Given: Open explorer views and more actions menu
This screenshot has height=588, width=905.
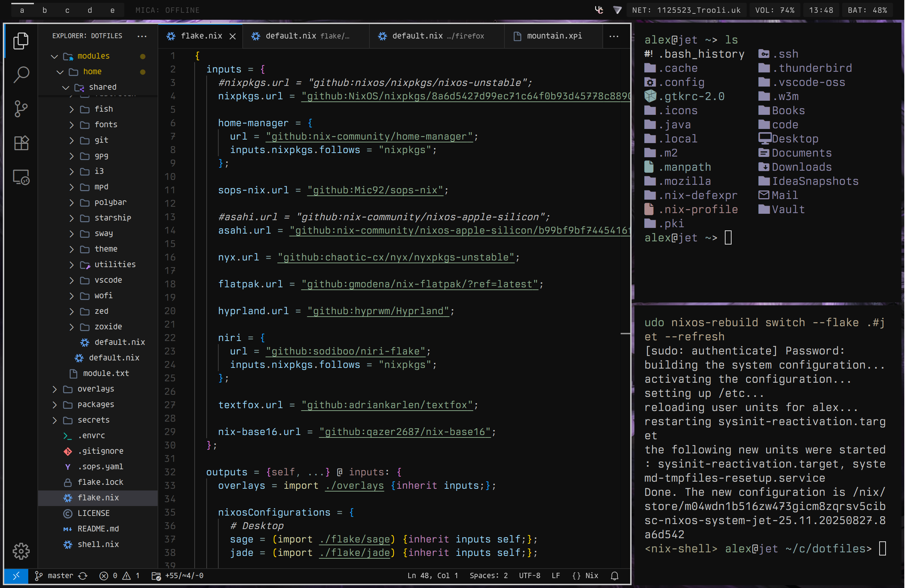Looking at the screenshot, I should pos(142,36).
